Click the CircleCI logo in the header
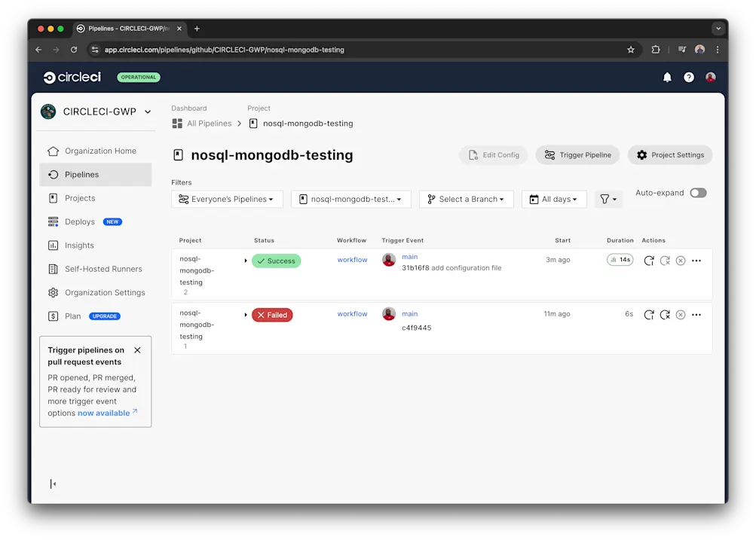Image resolution: width=756 pixels, height=540 pixels. coord(72,77)
